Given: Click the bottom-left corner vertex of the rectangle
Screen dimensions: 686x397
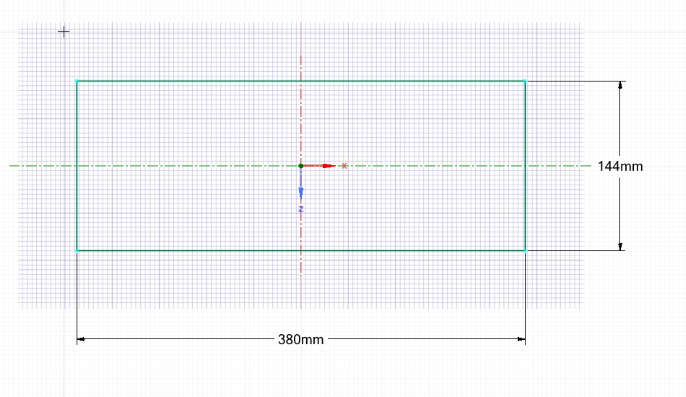Looking at the screenshot, I should click(77, 251).
